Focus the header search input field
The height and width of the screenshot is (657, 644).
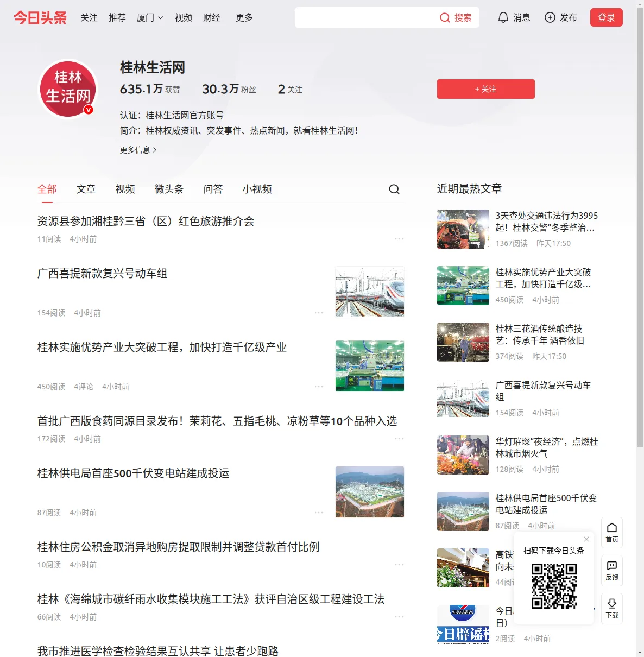click(362, 18)
